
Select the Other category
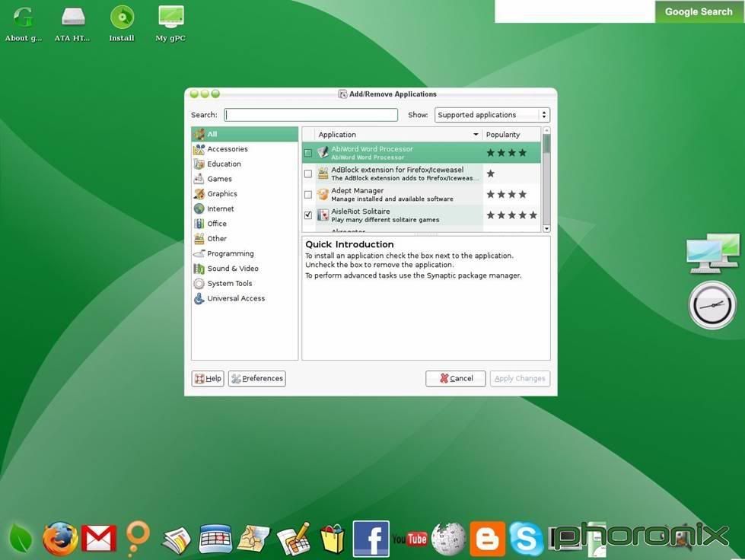(245, 238)
